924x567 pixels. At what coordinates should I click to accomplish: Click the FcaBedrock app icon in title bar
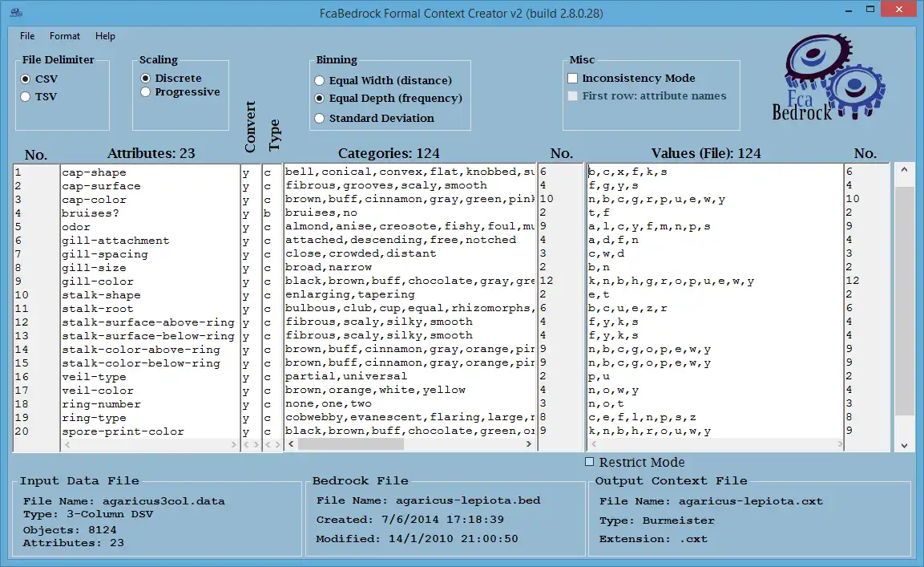click(17, 12)
